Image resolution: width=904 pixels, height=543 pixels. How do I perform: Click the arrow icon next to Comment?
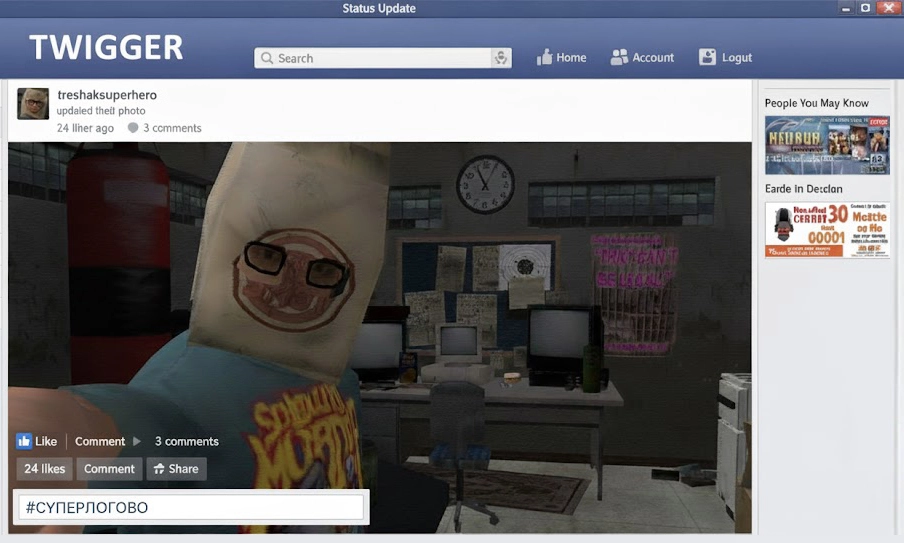pos(138,441)
